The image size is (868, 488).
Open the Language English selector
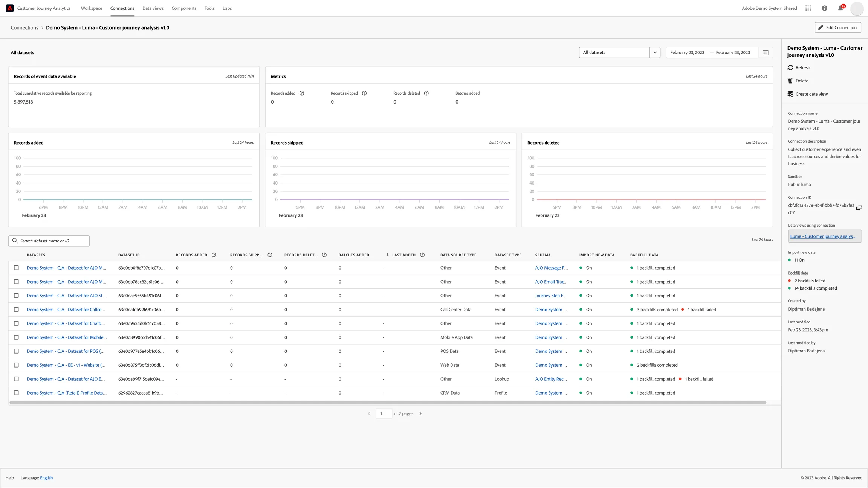46,478
